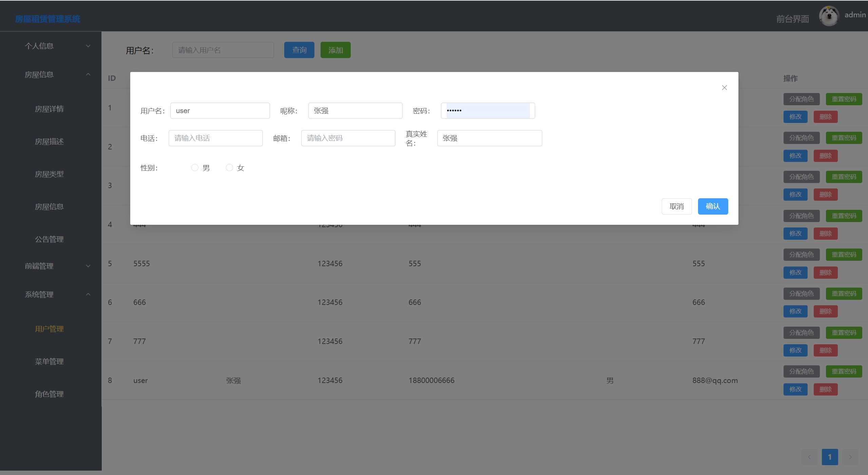Go to previous page arrow in pagination
This screenshot has width=868, height=475.
(809, 457)
